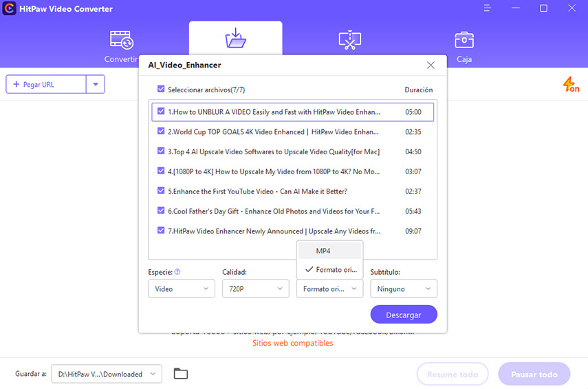This screenshot has height=389, width=588.
Task: Uncheck video 2 World Cup TOP GOALS
Action: [x=161, y=131]
